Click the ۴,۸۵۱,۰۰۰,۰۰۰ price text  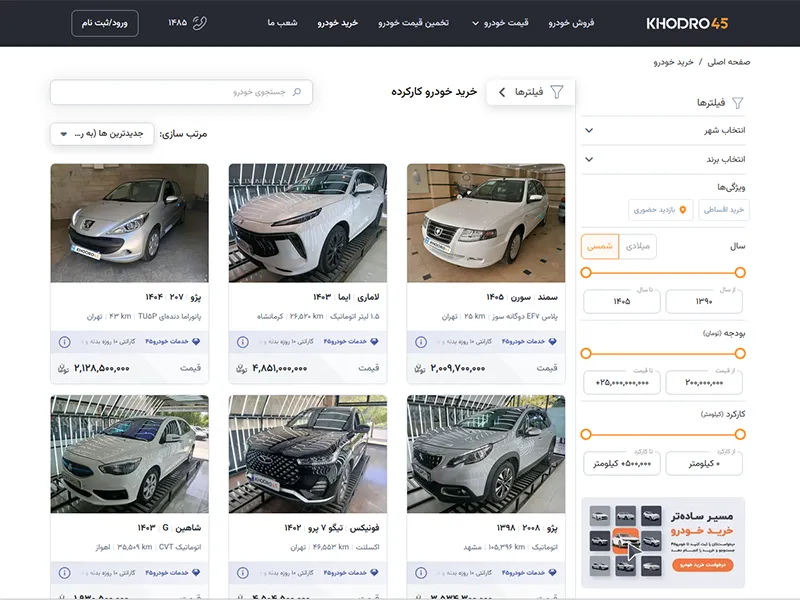(280, 368)
